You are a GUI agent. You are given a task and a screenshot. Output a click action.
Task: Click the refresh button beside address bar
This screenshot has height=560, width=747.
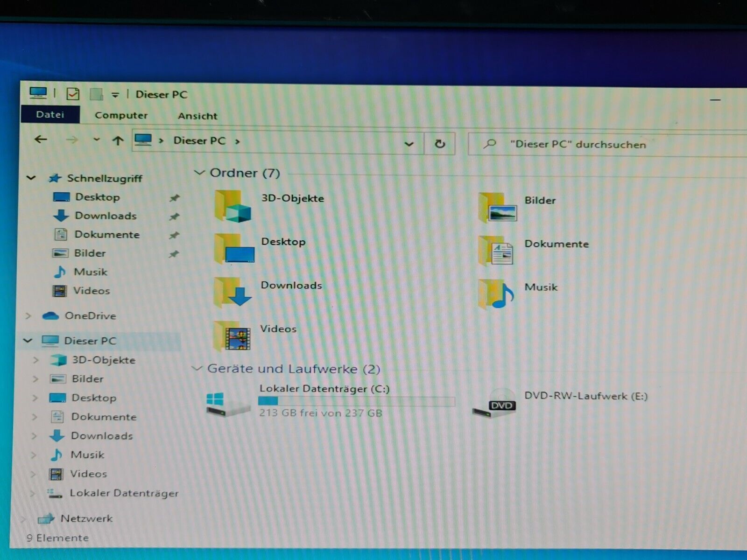[x=439, y=144]
